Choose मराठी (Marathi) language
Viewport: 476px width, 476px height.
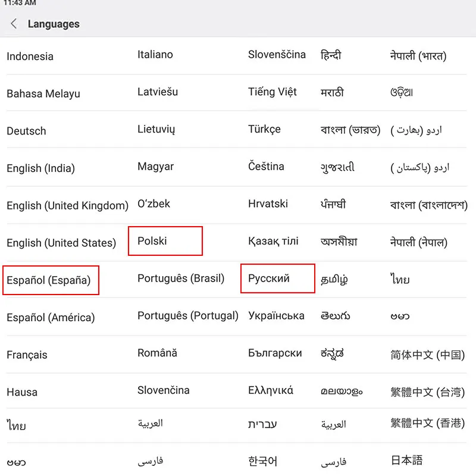point(332,93)
